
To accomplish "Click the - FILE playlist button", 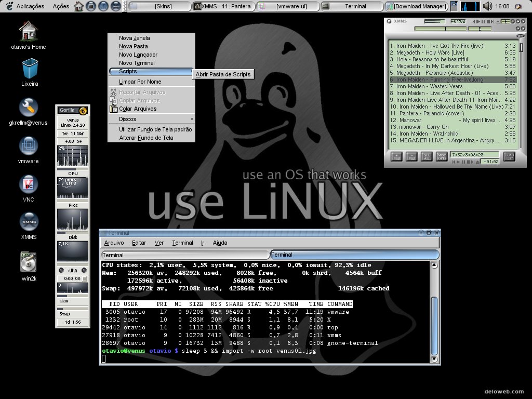I will [411, 157].
